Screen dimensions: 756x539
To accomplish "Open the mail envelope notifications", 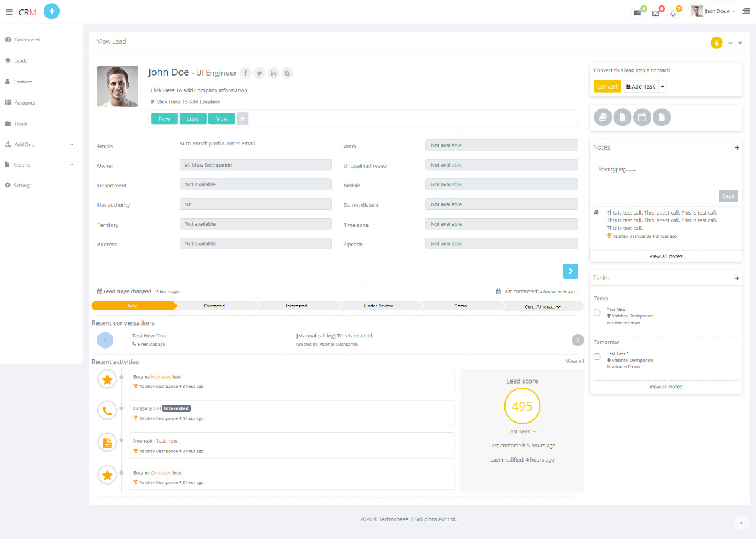I will tap(655, 13).
